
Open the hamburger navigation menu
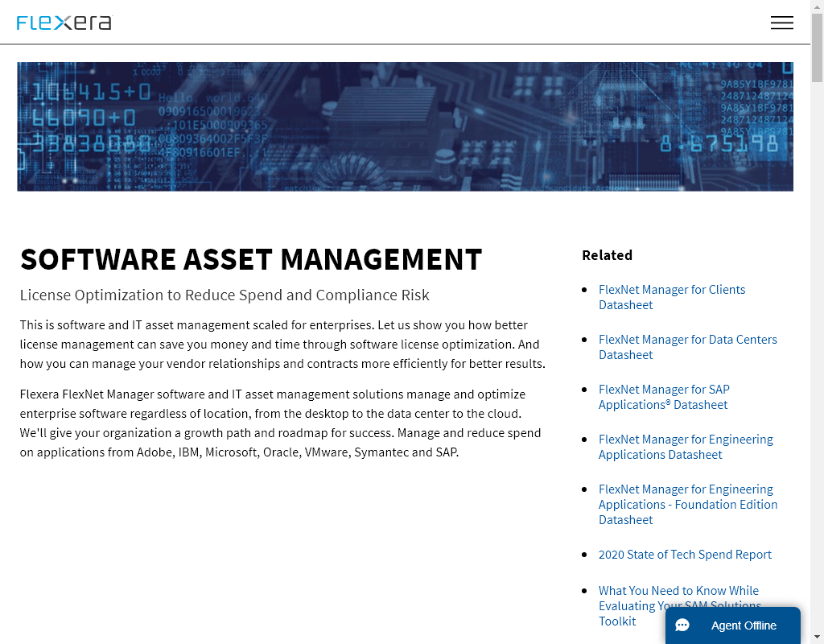point(781,23)
